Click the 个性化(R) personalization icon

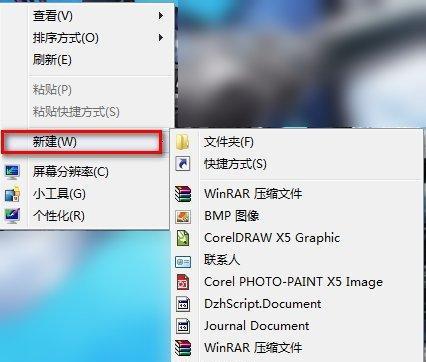click(13, 216)
